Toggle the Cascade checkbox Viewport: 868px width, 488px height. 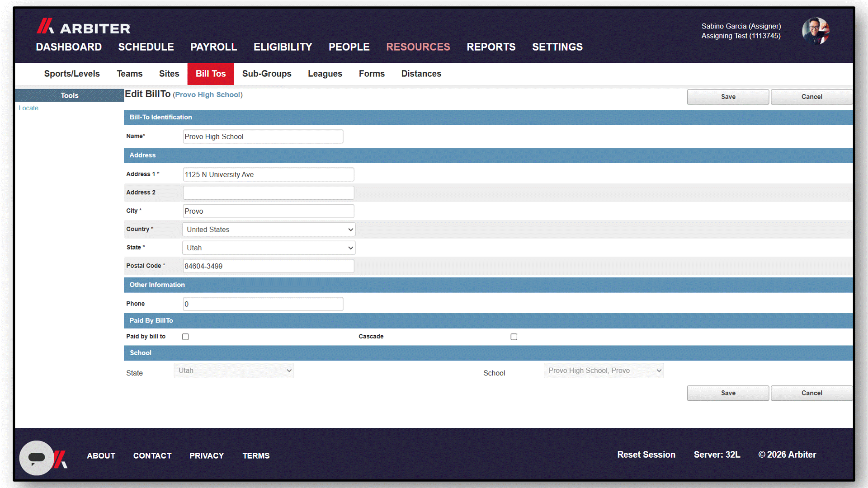coord(514,337)
